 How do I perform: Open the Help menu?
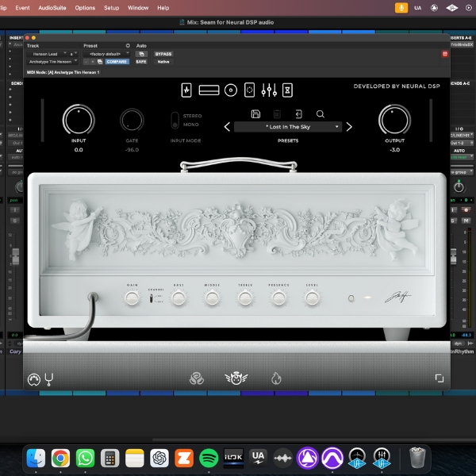(x=163, y=8)
